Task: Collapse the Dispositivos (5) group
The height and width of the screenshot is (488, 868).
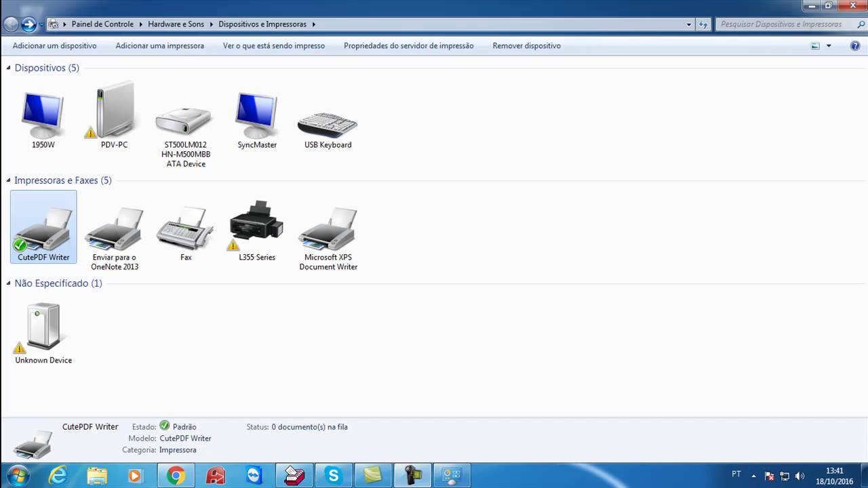Action: pyautogui.click(x=9, y=68)
